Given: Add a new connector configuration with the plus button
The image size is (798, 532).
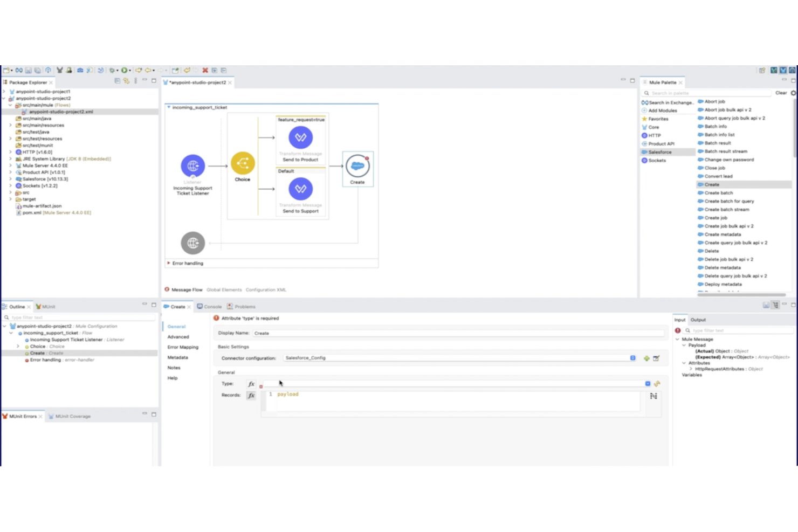Looking at the screenshot, I should point(646,358).
